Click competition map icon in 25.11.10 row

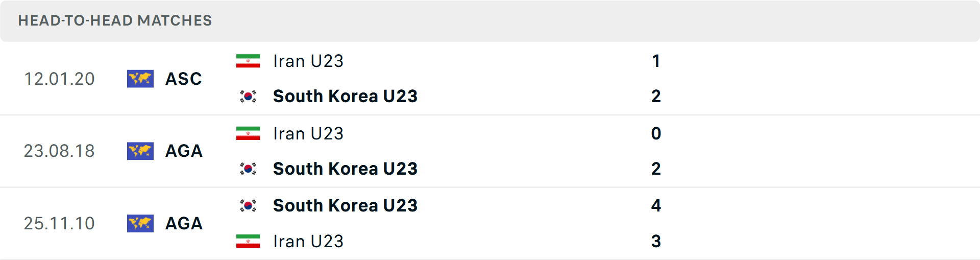pyautogui.click(x=140, y=223)
